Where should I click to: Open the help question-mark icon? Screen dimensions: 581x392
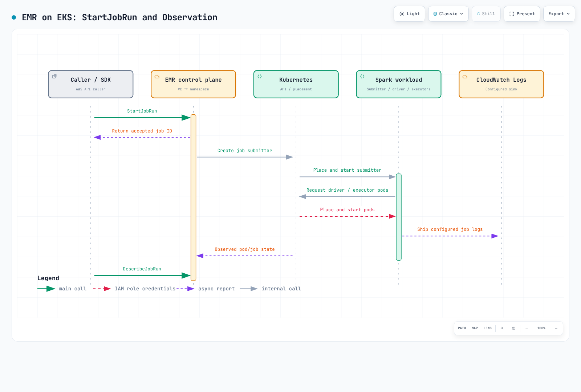(513, 328)
